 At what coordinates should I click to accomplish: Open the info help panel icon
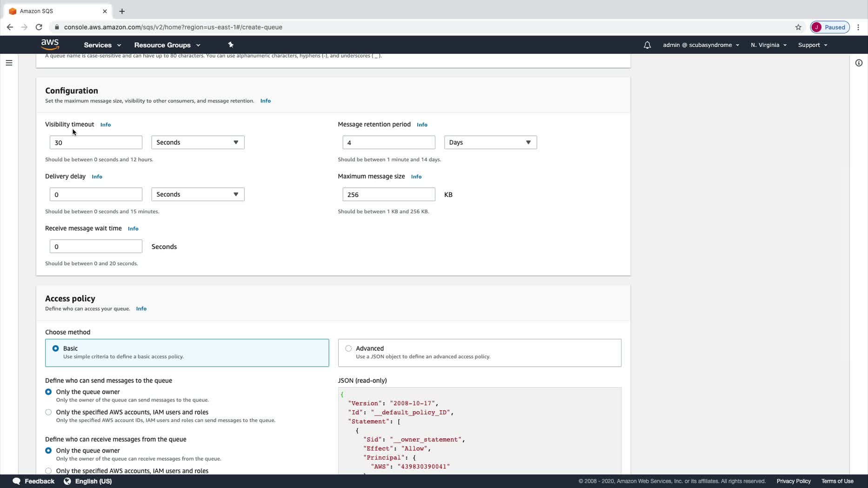tap(859, 63)
